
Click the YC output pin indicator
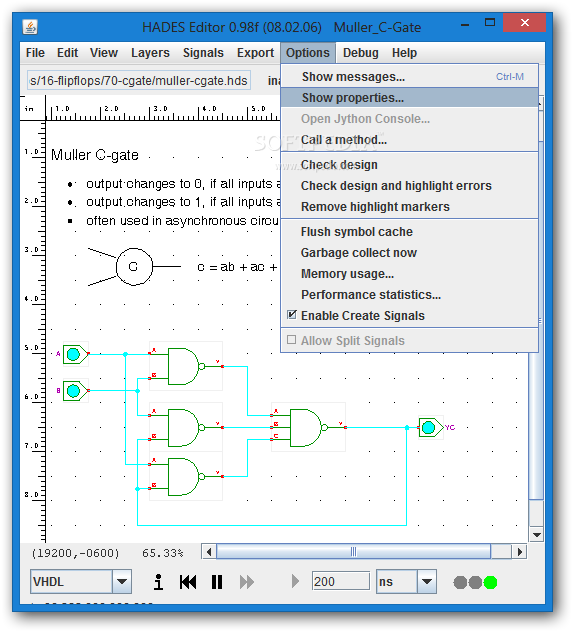429,427
